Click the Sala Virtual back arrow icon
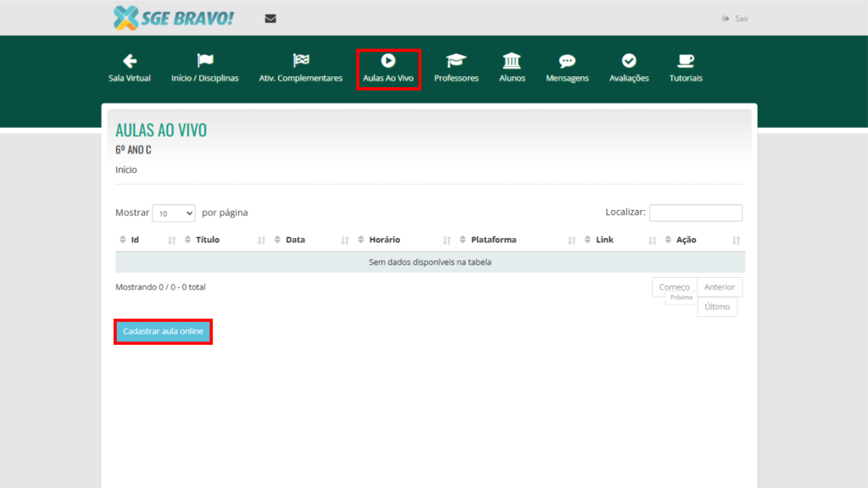 pyautogui.click(x=130, y=61)
